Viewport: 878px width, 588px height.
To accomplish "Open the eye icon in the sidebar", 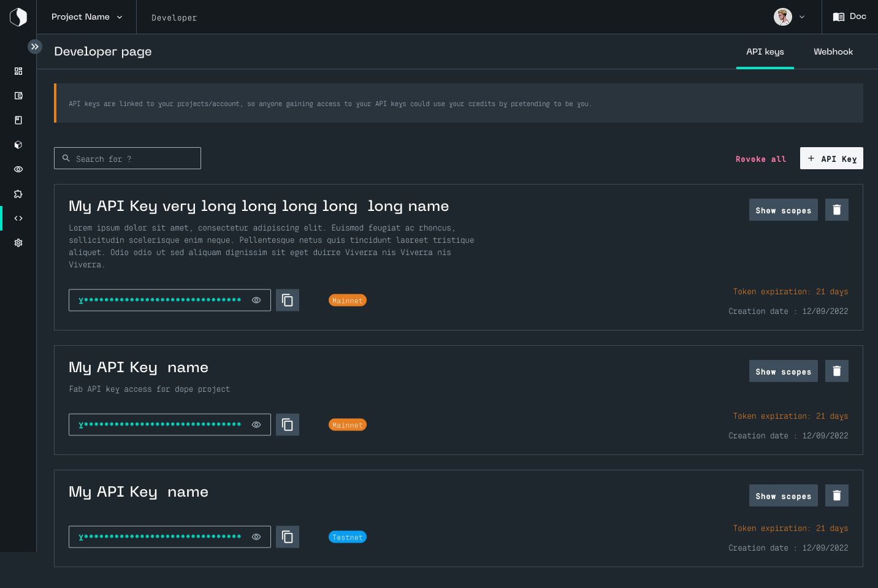I will (18, 169).
